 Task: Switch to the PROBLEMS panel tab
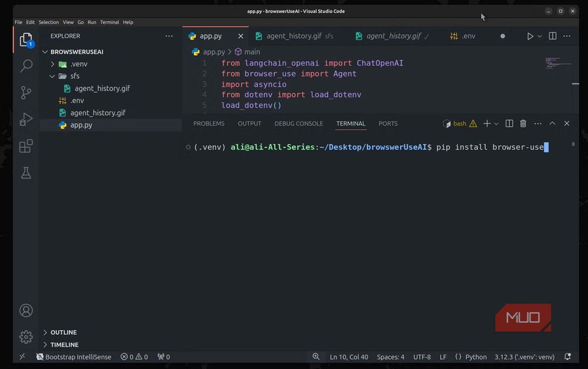pos(209,123)
